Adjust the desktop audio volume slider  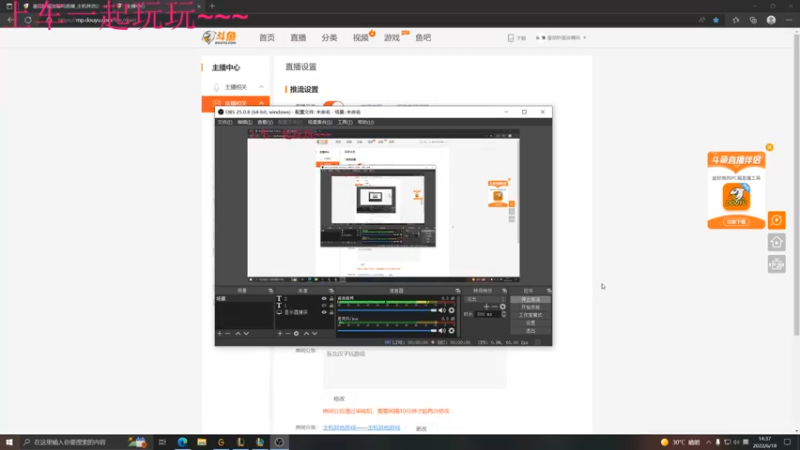coord(387,310)
